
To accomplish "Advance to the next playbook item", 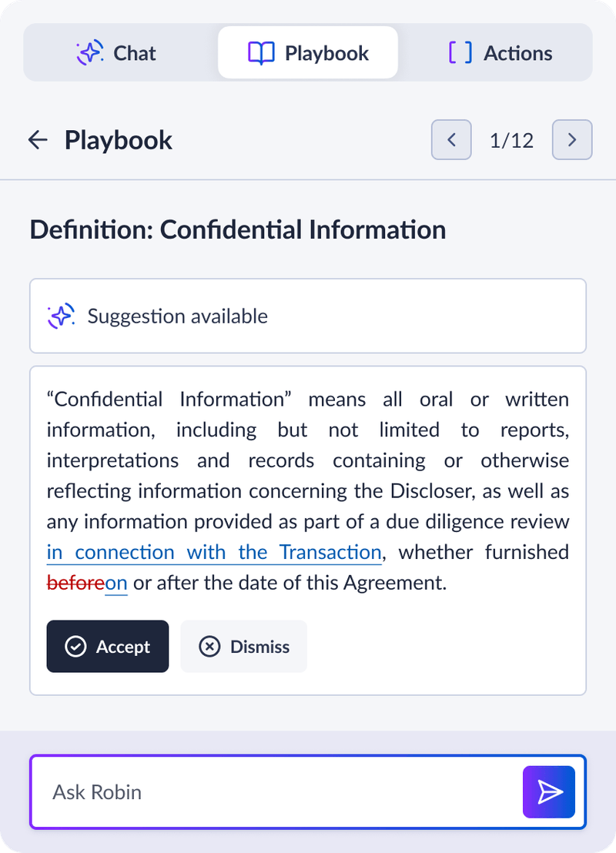I will coord(572,140).
